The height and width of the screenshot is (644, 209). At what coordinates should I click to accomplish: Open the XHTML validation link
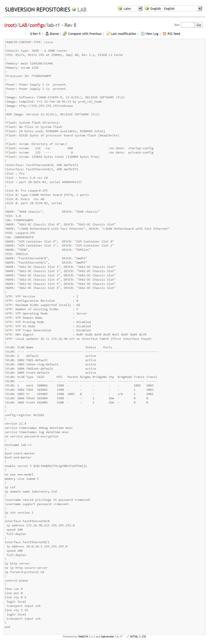(x=134, y=636)
